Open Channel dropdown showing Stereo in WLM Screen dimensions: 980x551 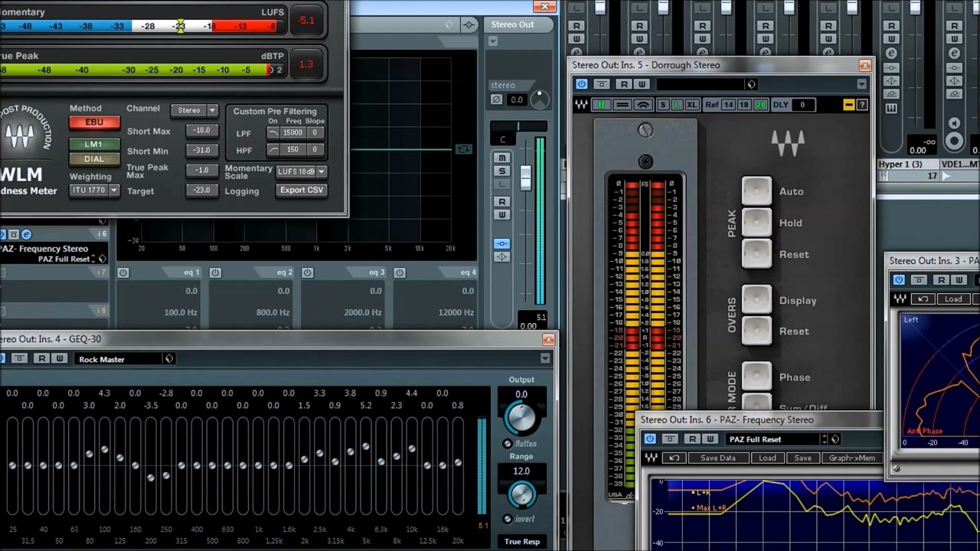(x=194, y=110)
